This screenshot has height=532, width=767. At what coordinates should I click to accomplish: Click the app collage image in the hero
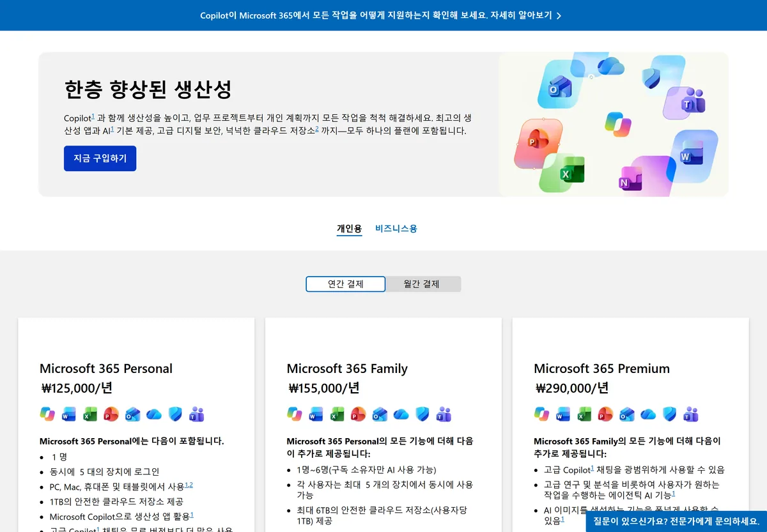(x=614, y=125)
